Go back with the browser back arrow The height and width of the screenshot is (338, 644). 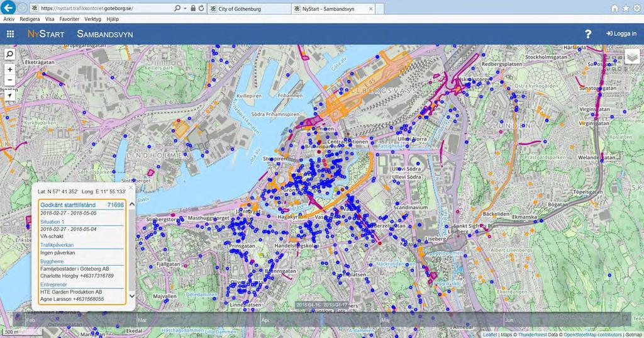pos(8,8)
